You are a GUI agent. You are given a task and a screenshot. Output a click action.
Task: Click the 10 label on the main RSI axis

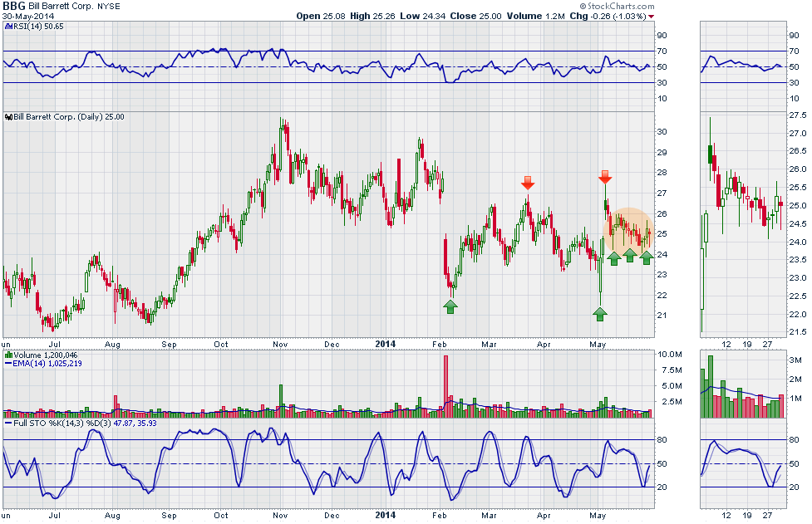662,98
